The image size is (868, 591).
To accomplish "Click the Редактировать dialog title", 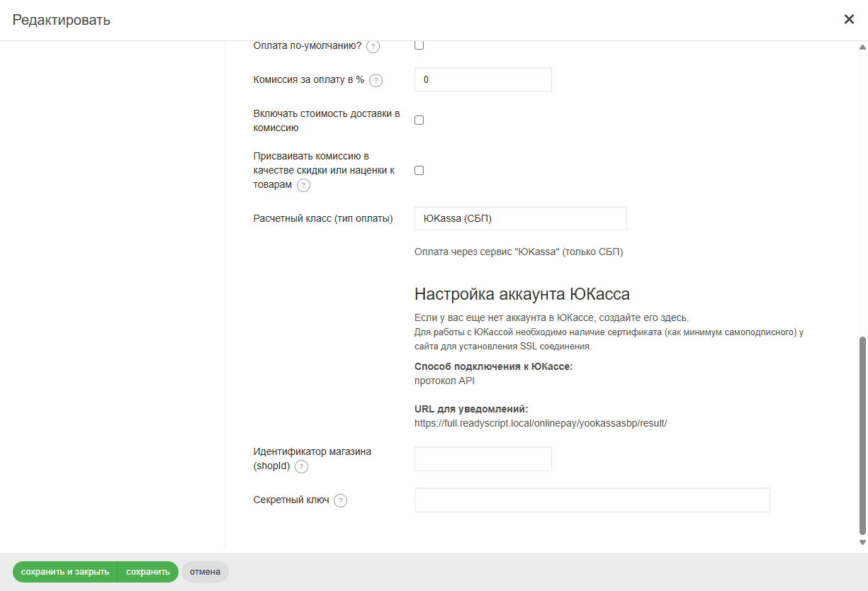I will (x=62, y=20).
